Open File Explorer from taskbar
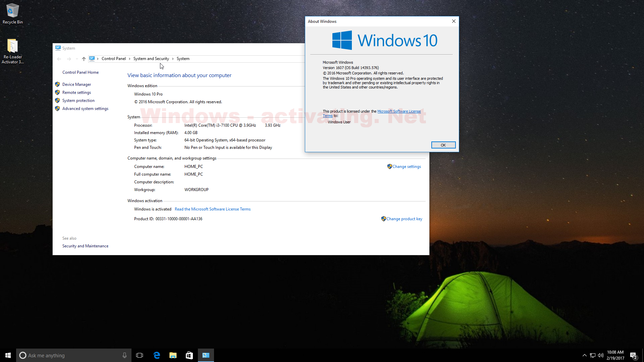Image resolution: width=644 pixels, height=362 pixels. click(173, 355)
